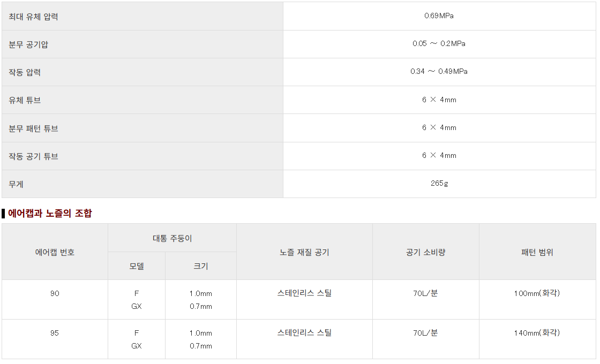Select the 140mm(화각) pattern range cell

click(537, 333)
